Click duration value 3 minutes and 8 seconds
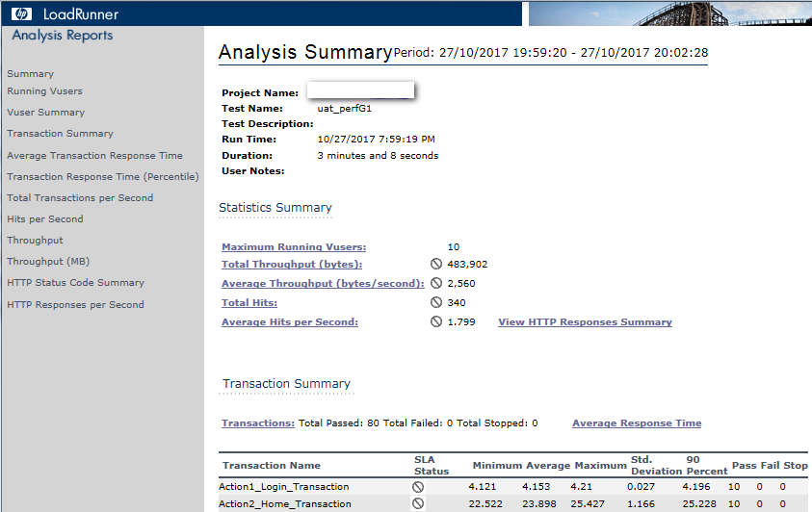Viewport: 812px width, 512px height. tap(378, 156)
